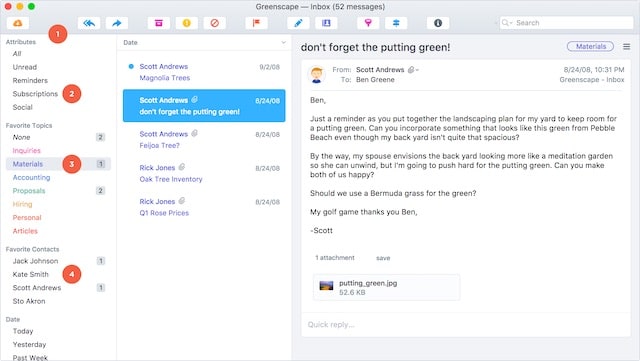Image resolution: width=640 pixels, height=361 pixels.
Task: Click the Forward arrow icon
Action: coord(117,23)
